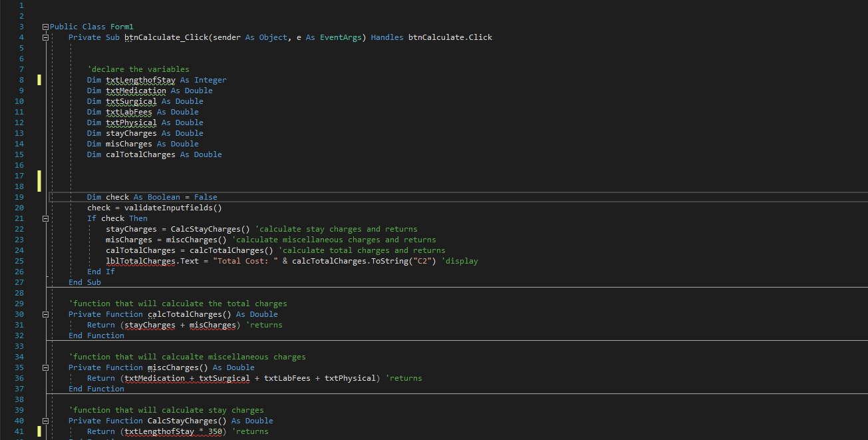
Task: Collapse the If check Then block
Action: pyautogui.click(x=45, y=218)
